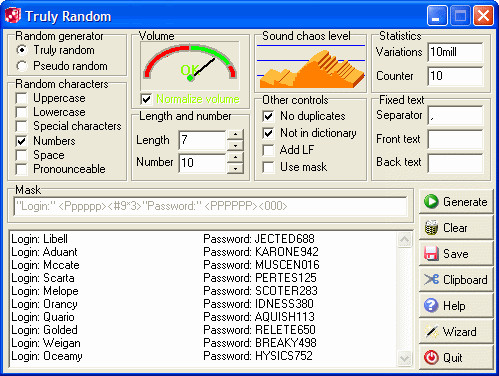
Task: Click the 'Login: Scarta' result line
Action: pos(43,278)
